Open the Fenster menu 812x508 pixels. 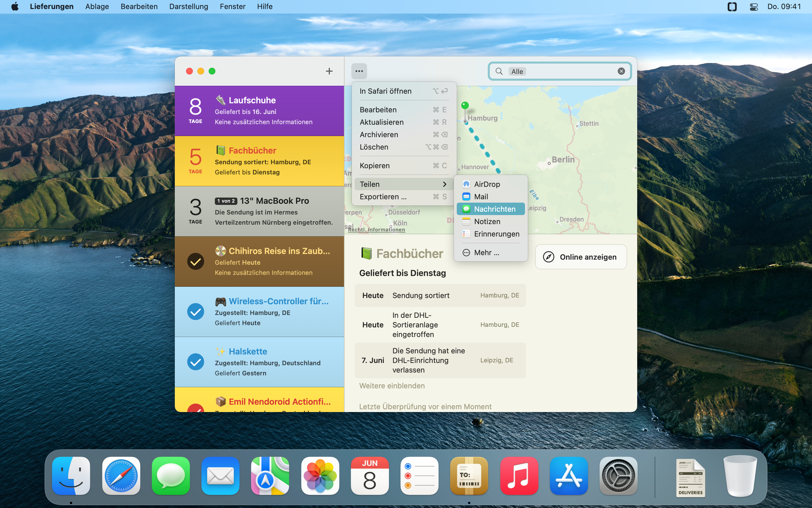tap(233, 6)
